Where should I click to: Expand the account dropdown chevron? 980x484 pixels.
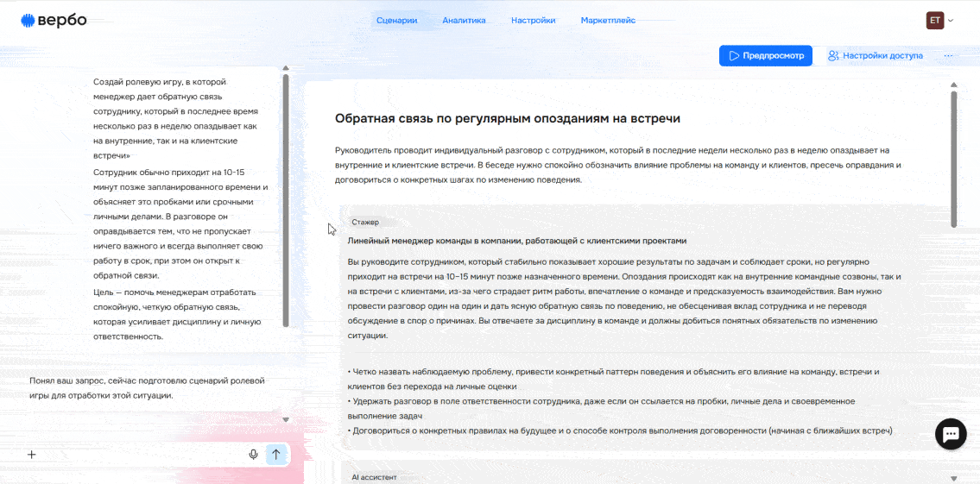(x=951, y=21)
